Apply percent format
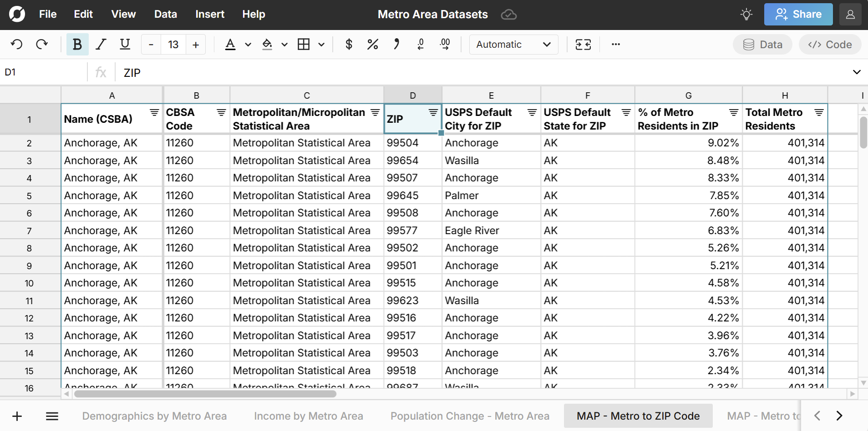Viewport: 868px width, 431px height. (x=372, y=44)
